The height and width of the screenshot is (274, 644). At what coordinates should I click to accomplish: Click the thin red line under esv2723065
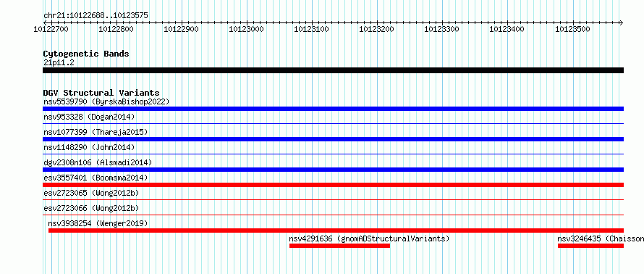point(333,199)
